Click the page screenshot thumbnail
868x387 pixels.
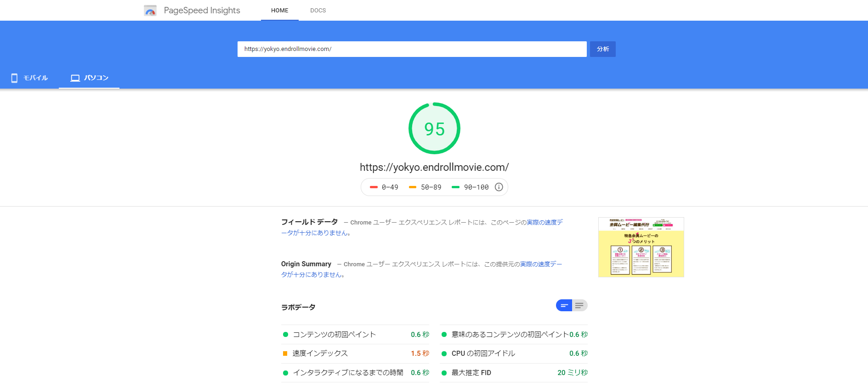641,247
